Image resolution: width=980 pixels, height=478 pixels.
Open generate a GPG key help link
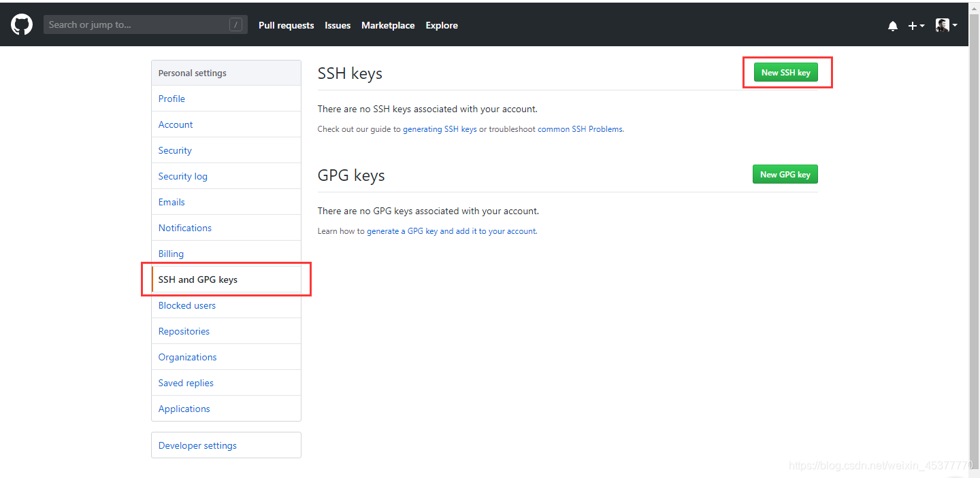coord(452,231)
